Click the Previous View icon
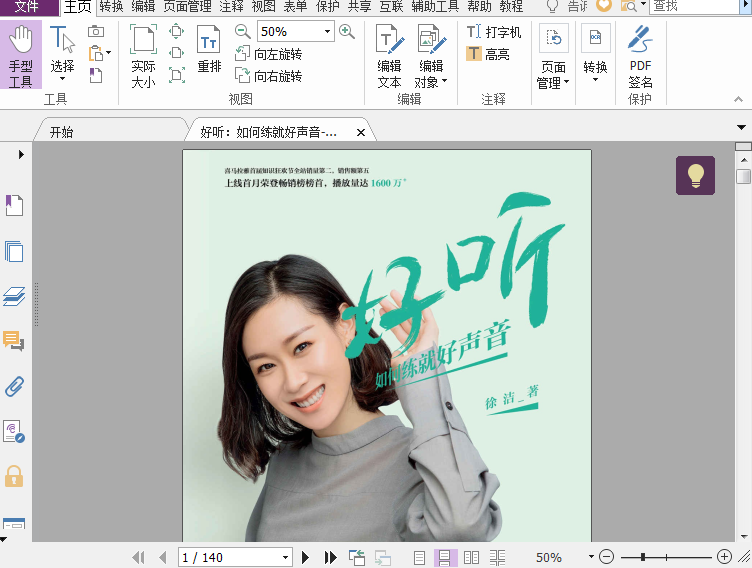 pos(357,557)
